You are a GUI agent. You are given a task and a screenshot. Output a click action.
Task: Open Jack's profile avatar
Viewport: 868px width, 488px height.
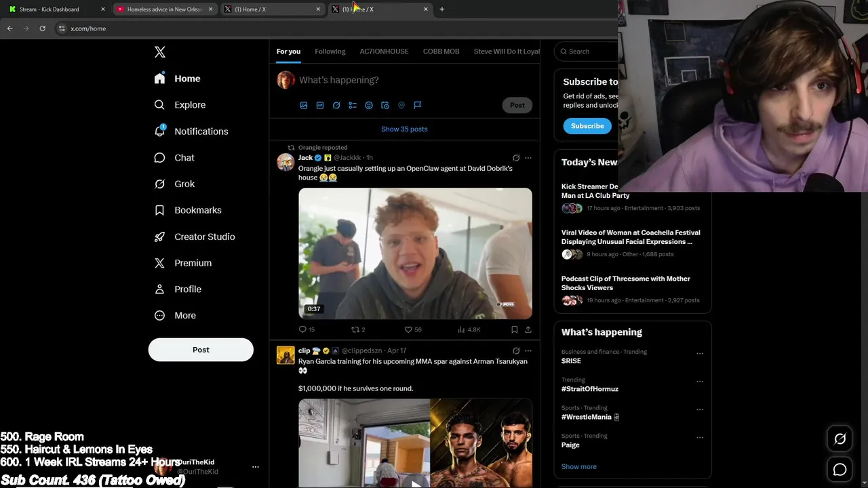pos(285,162)
